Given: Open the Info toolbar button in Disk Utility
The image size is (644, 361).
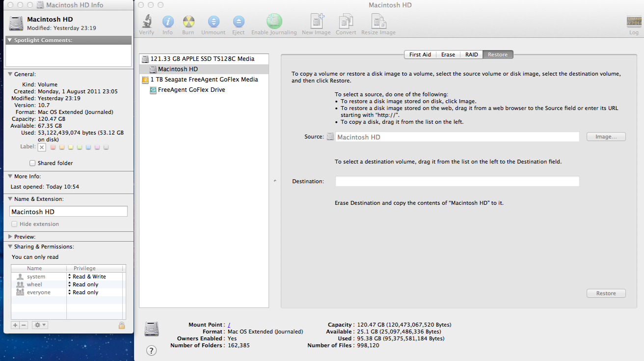Looking at the screenshot, I should (x=167, y=22).
